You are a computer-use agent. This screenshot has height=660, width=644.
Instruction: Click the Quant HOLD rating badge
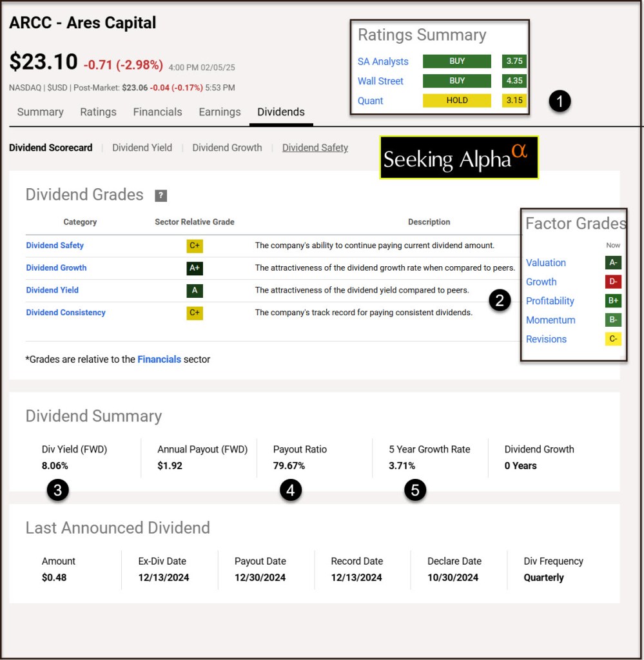click(x=456, y=101)
